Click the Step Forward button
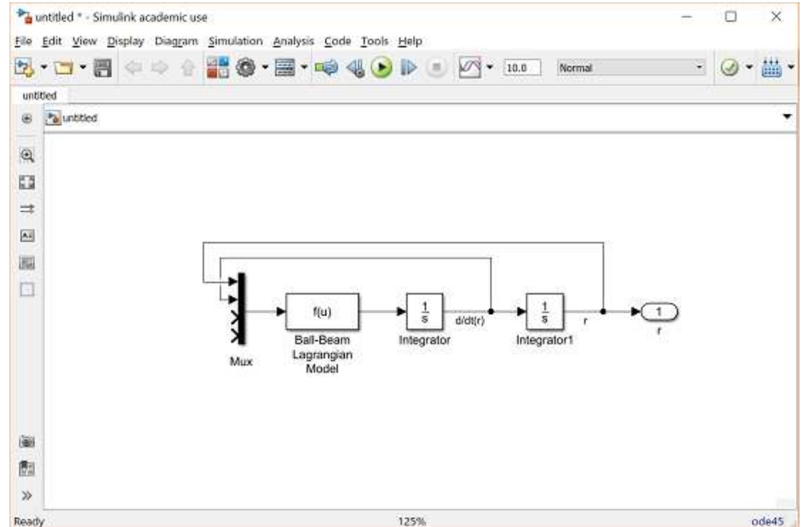This screenshot has height=527, width=812. click(408, 68)
